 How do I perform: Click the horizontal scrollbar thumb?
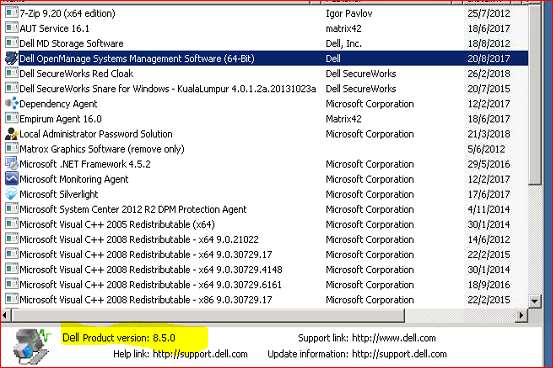208,315
